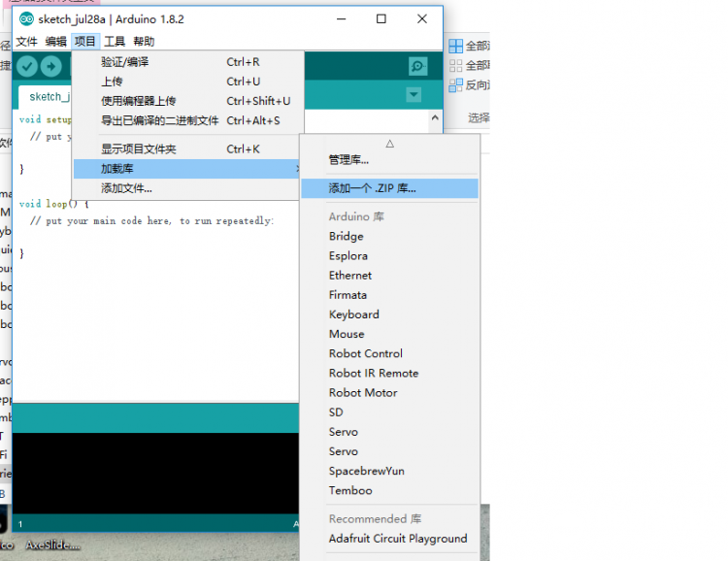Click the Verify checkmark toolbar button
The width and height of the screenshot is (728, 561).
27,66
